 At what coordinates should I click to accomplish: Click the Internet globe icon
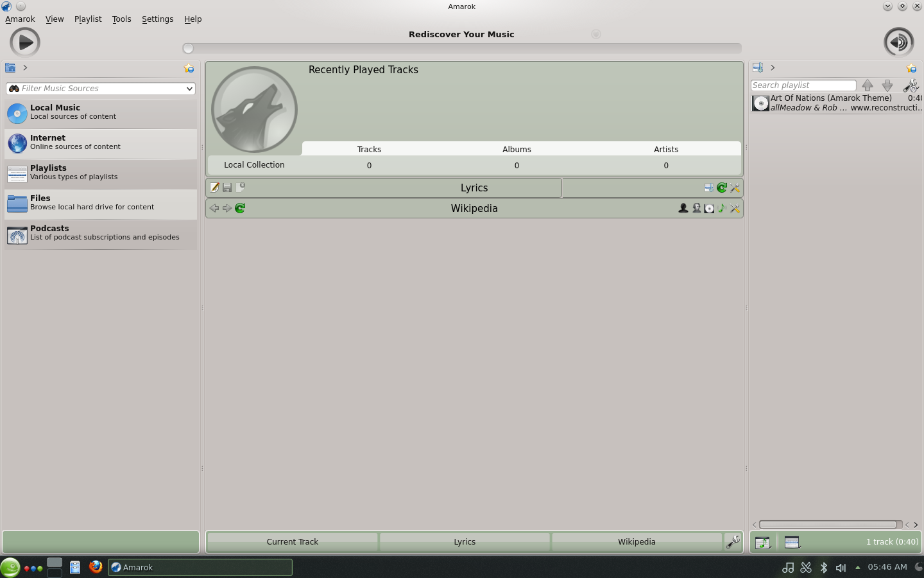point(17,143)
